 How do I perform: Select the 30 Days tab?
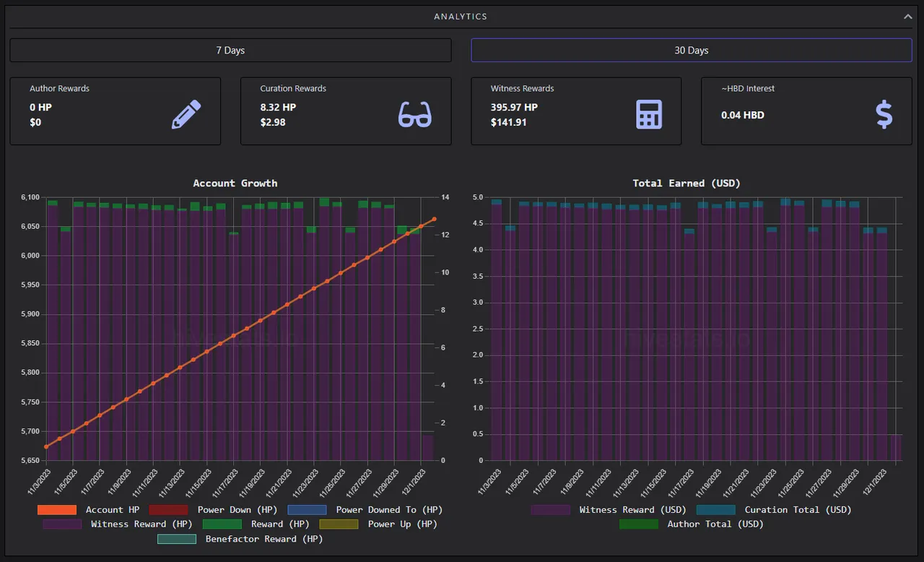tap(692, 50)
